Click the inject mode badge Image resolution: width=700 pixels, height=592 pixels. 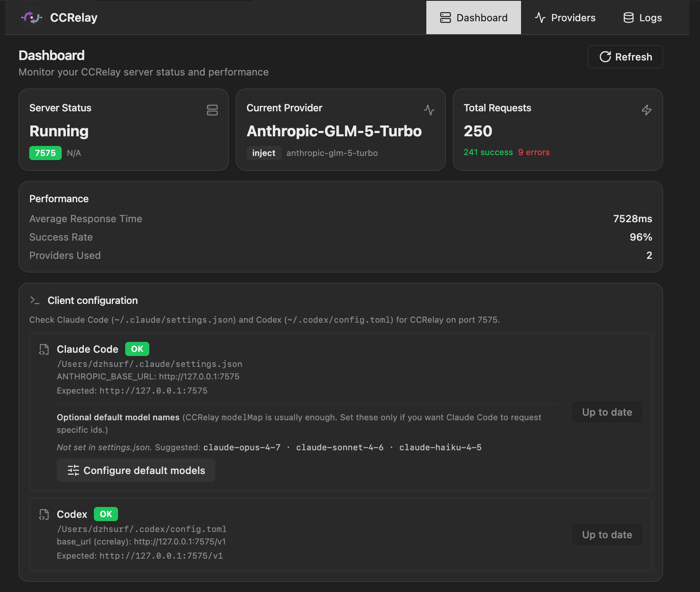264,153
